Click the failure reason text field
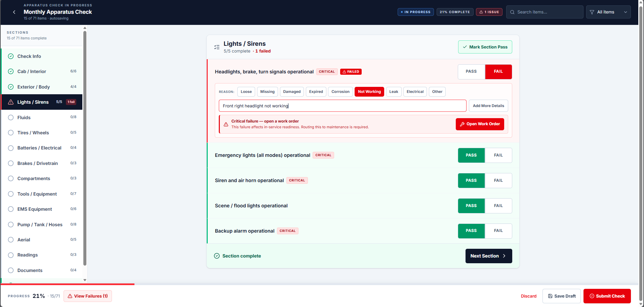 point(343,106)
